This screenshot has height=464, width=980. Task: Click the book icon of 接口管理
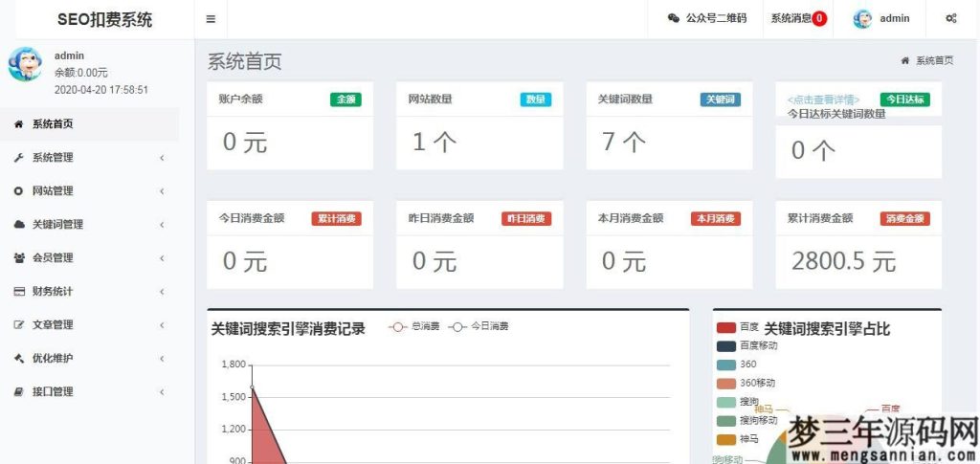point(19,391)
